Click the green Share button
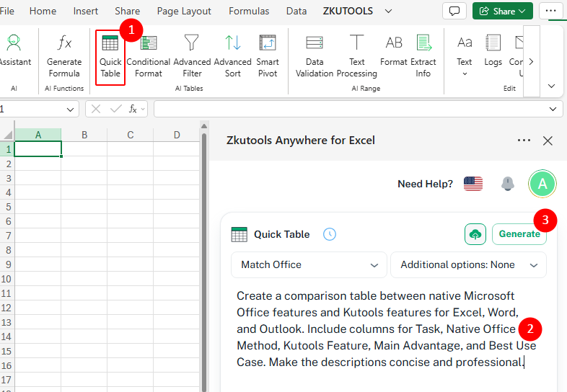 (502, 11)
